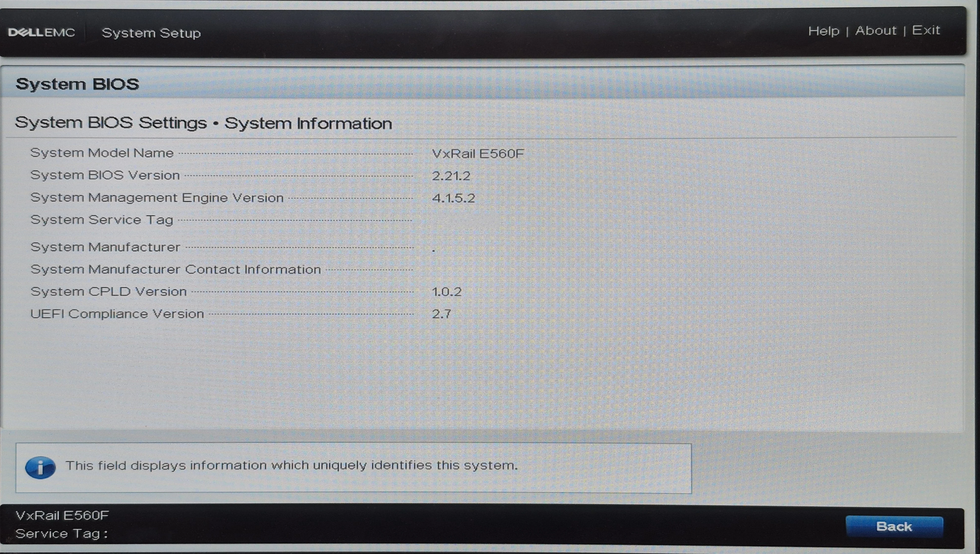Click the blue information icon

pyautogui.click(x=40, y=468)
